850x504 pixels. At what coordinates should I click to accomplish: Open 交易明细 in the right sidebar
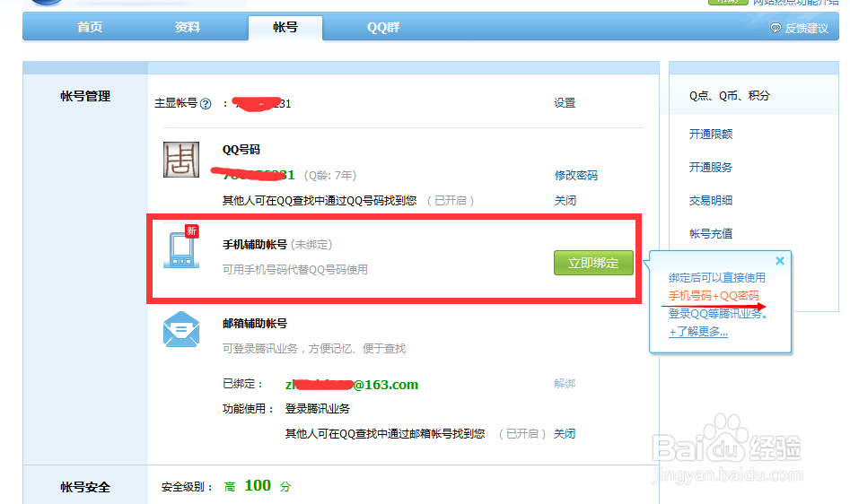click(x=711, y=201)
